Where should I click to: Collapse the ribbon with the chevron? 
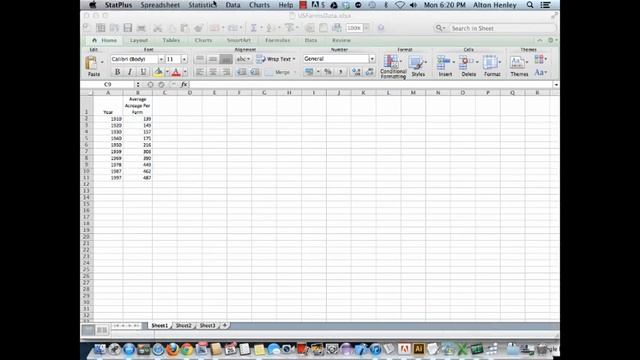pyautogui.click(x=540, y=40)
